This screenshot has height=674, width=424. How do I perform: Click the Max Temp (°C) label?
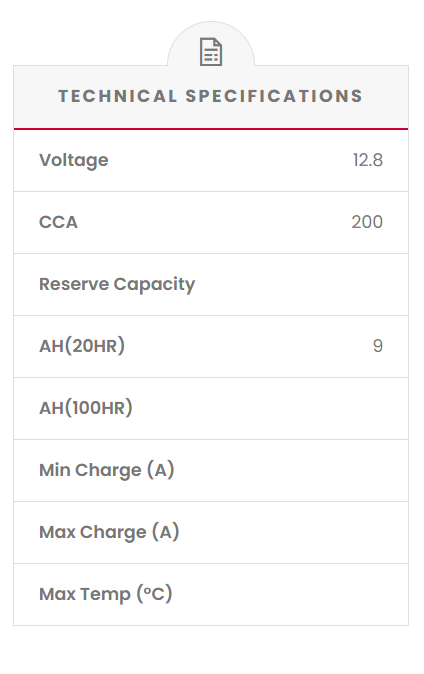point(106,594)
